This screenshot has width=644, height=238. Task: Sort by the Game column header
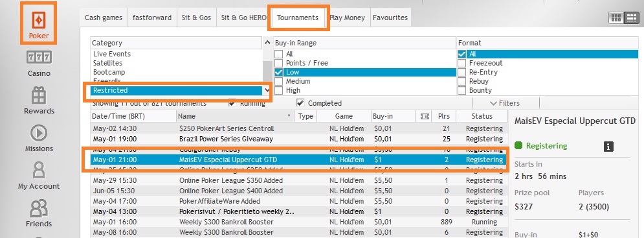pyautogui.click(x=344, y=117)
